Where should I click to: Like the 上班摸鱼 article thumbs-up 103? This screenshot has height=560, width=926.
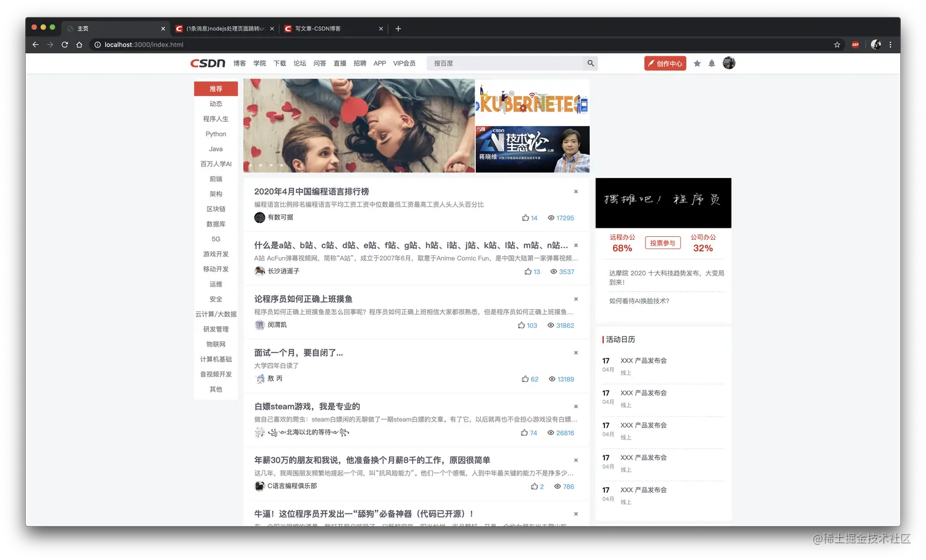(x=521, y=325)
